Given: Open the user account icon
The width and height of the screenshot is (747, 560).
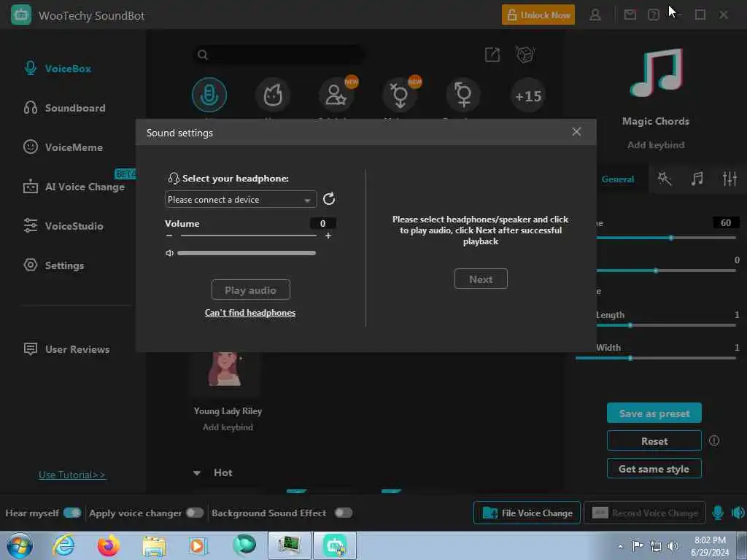Looking at the screenshot, I should [x=595, y=15].
